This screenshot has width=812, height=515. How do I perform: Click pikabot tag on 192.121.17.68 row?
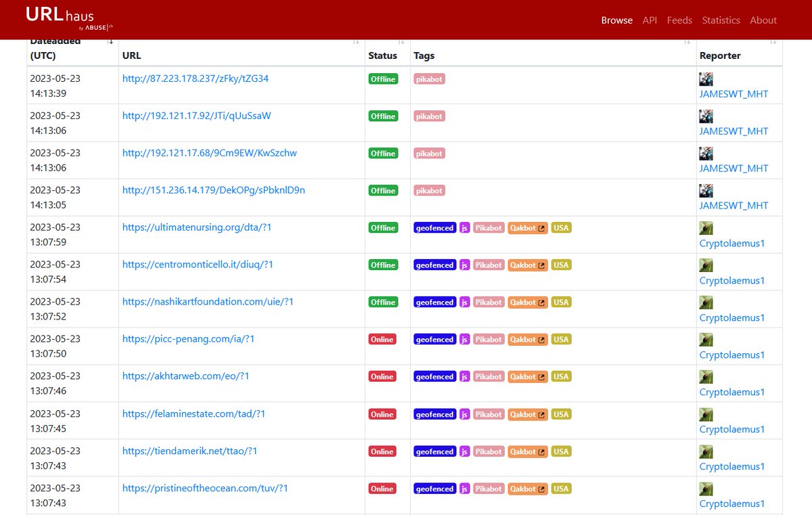(430, 154)
